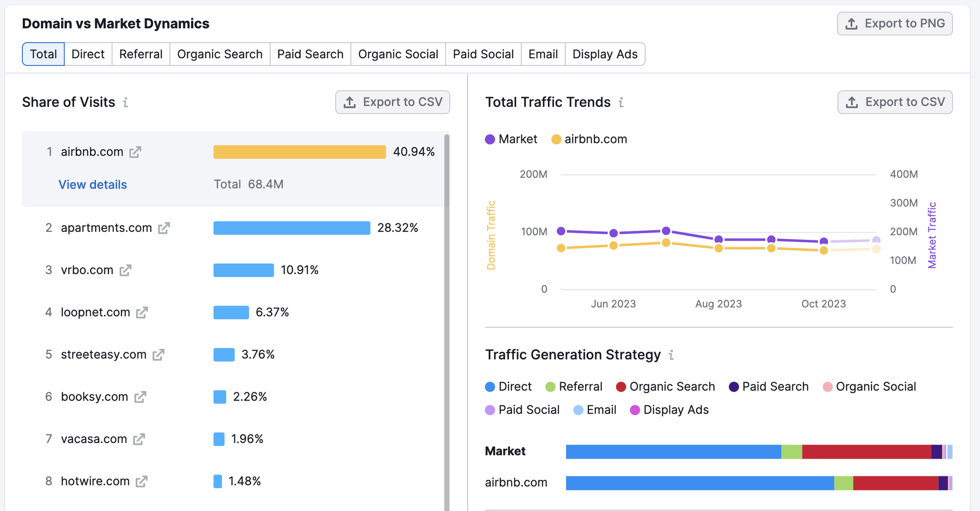This screenshot has width=980, height=511.
Task: Click the loopnet.com domain name
Action: pyautogui.click(x=95, y=312)
